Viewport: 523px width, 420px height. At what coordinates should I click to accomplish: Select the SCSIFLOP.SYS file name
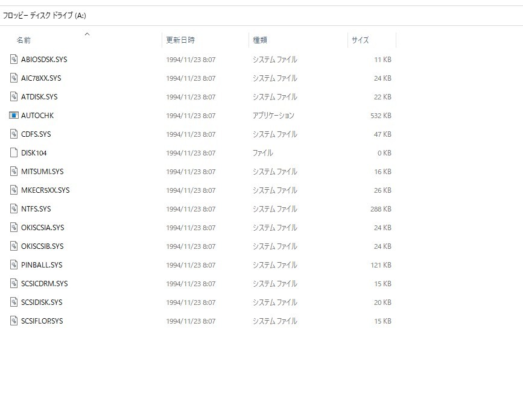pos(42,321)
